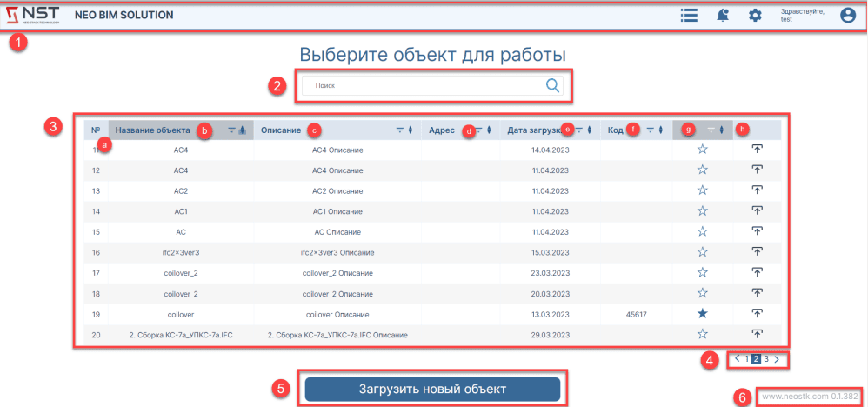Open the list view icon in header

690,15
